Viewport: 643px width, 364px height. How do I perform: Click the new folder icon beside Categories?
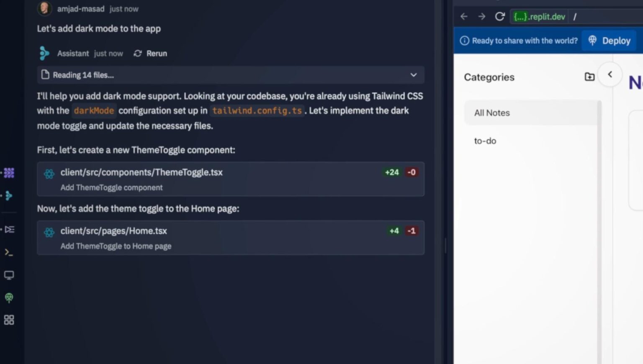pyautogui.click(x=589, y=77)
